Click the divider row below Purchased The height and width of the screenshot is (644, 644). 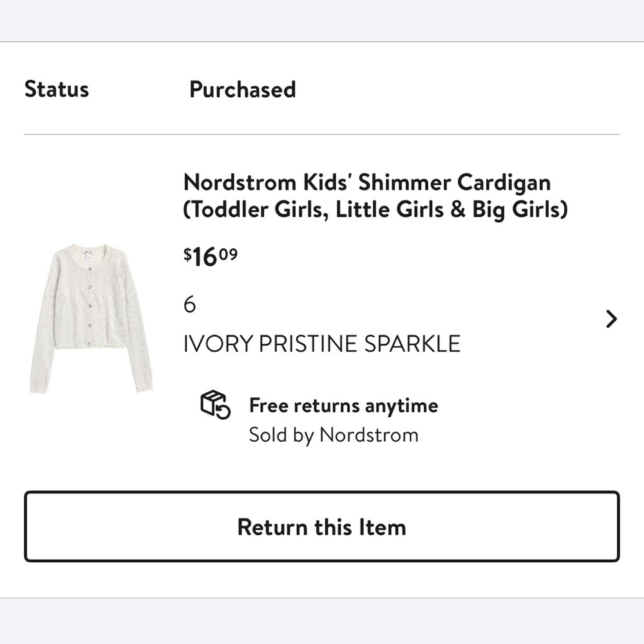click(x=322, y=135)
